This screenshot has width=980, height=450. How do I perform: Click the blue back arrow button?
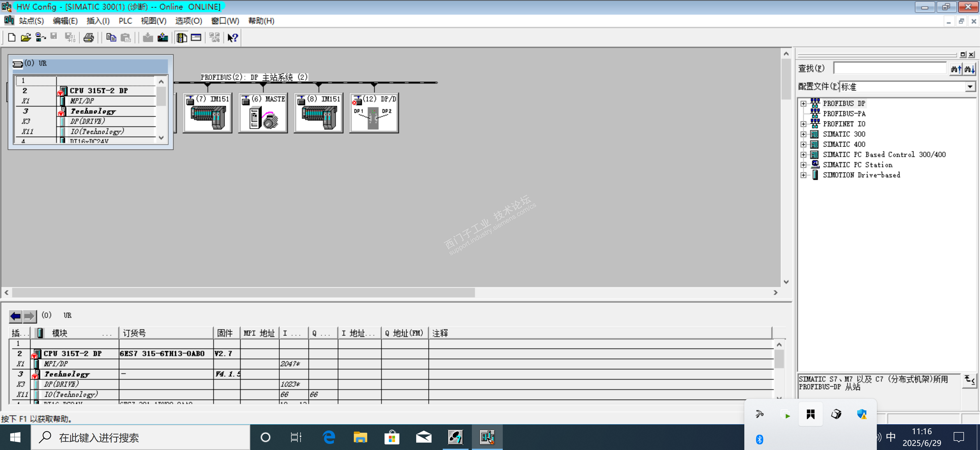16,316
